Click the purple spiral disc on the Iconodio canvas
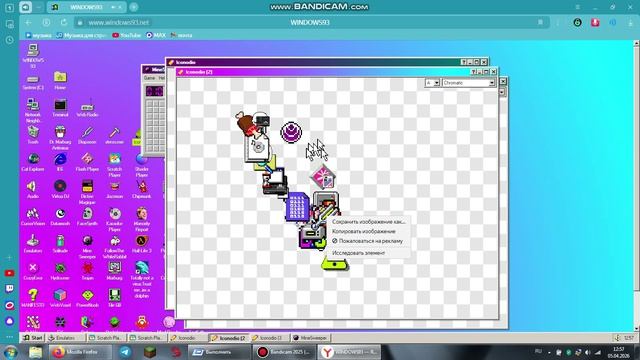The image size is (640, 360). [291, 132]
